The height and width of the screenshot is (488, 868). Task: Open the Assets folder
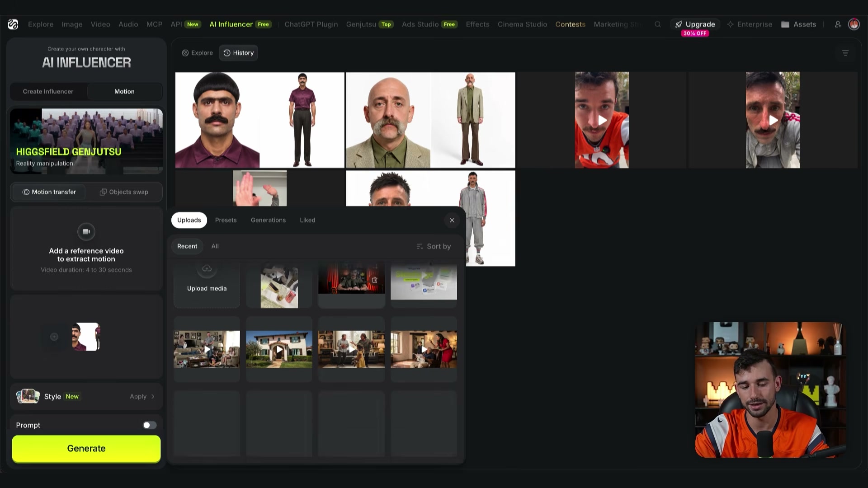point(798,24)
